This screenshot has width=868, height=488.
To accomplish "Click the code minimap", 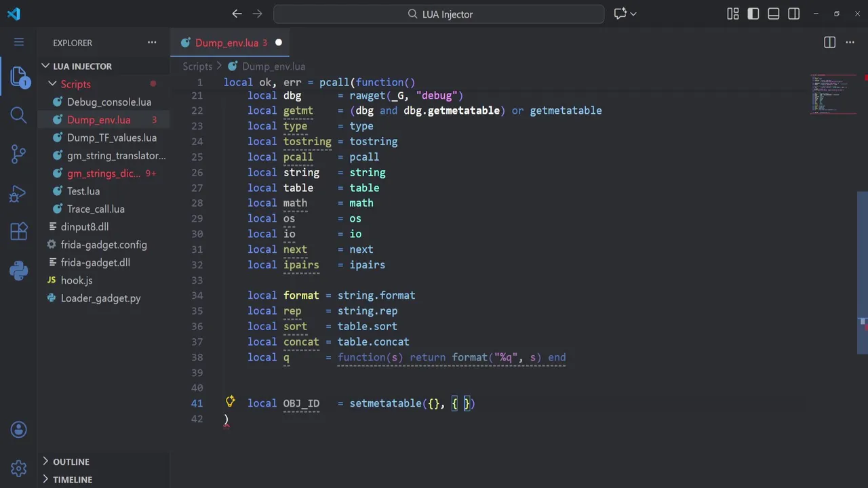I will pos(833,94).
